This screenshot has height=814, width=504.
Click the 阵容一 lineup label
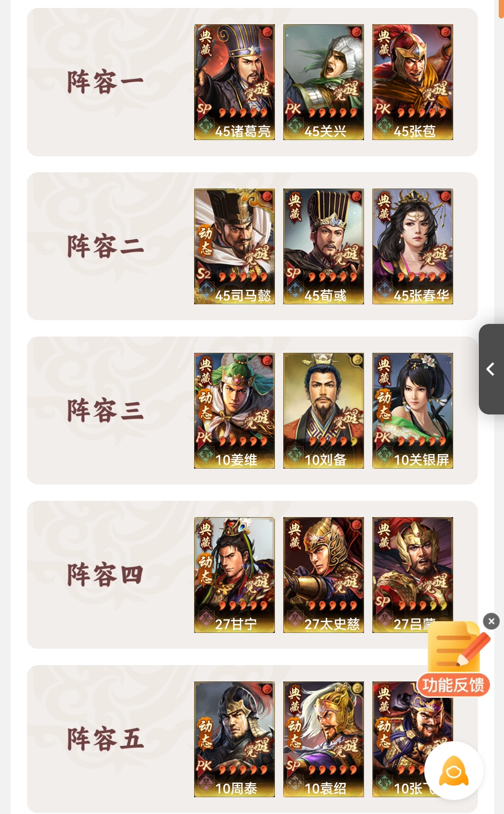point(105,82)
